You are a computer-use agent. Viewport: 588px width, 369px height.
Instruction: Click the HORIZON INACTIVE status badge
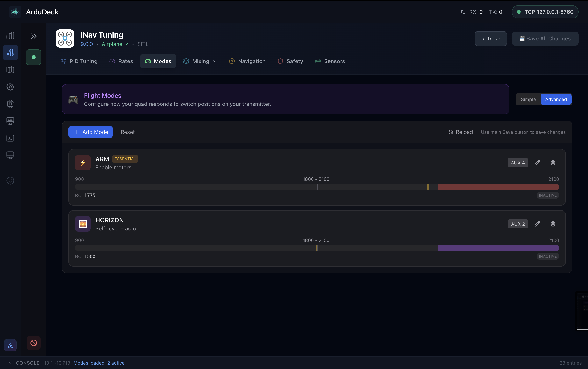coord(548,256)
